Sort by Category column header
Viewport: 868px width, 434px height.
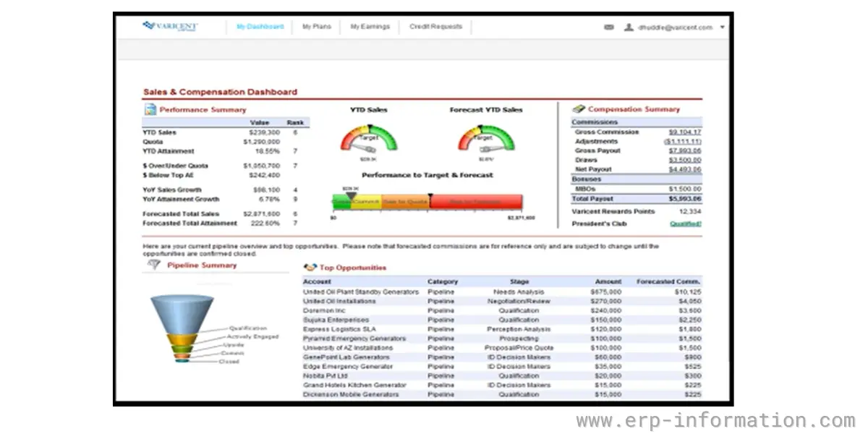click(443, 281)
